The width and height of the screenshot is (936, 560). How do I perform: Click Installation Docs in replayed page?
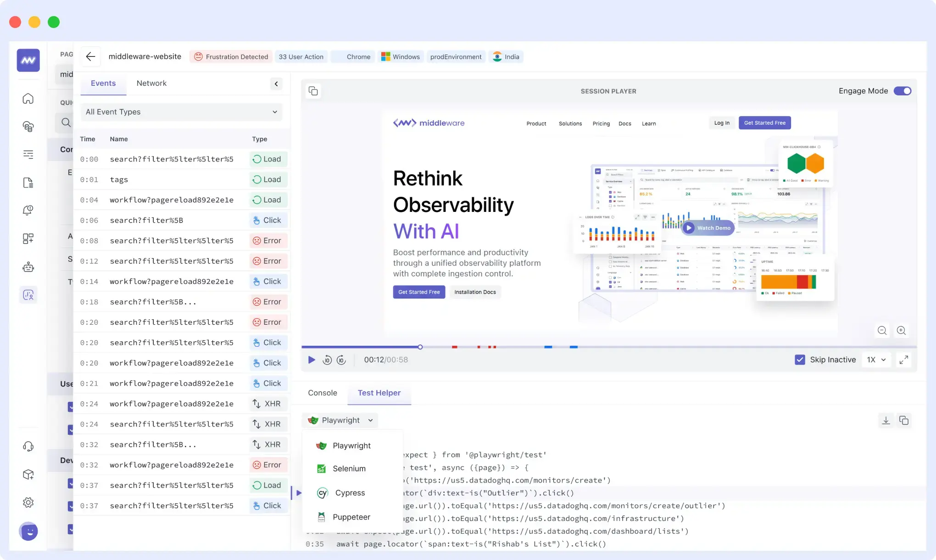[475, 292]
